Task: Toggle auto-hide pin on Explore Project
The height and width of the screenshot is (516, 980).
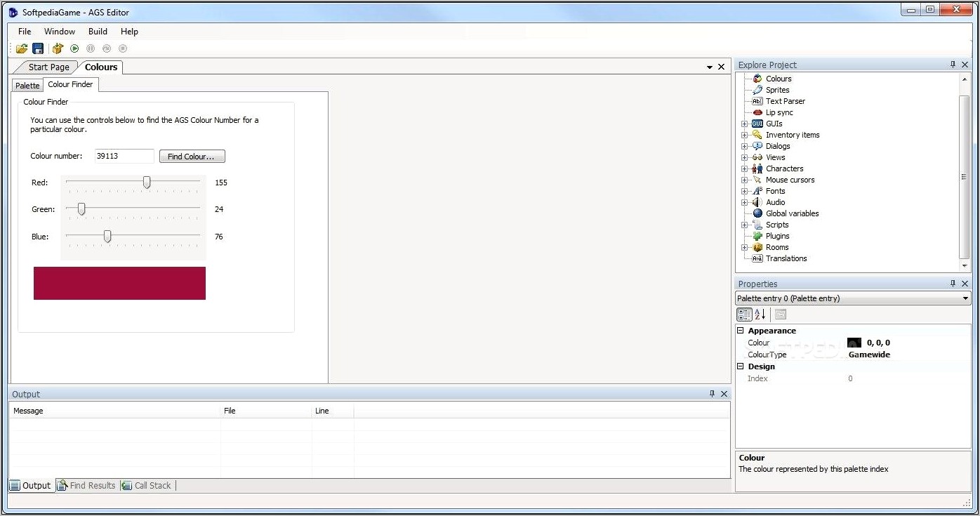Action: 953,65
